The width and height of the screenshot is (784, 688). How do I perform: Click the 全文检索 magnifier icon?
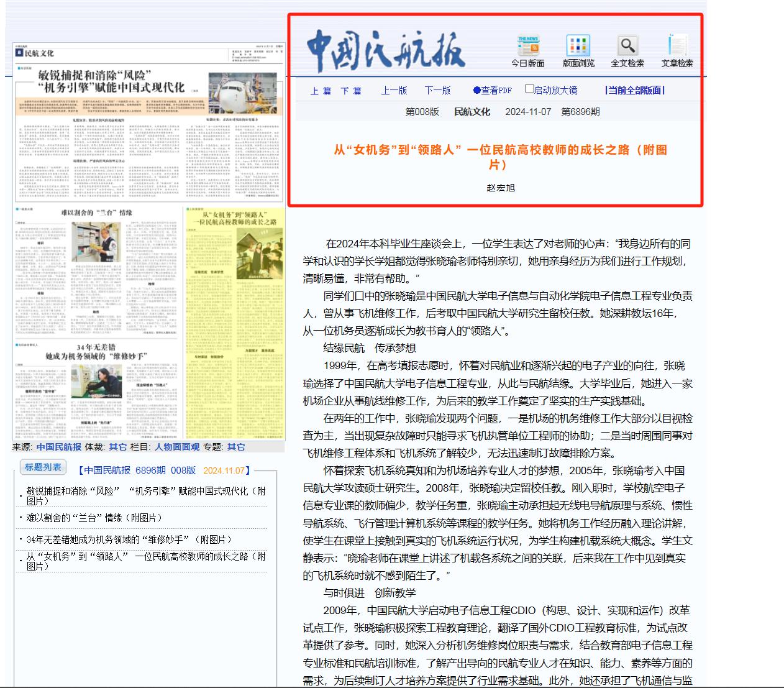(x=627, y=47)
